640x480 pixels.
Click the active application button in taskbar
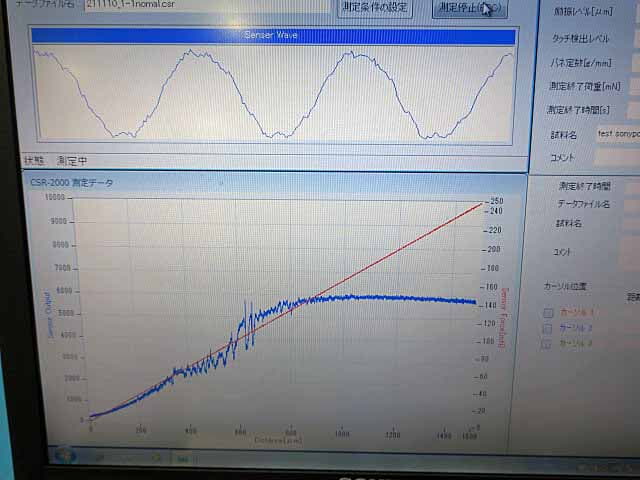187,459
